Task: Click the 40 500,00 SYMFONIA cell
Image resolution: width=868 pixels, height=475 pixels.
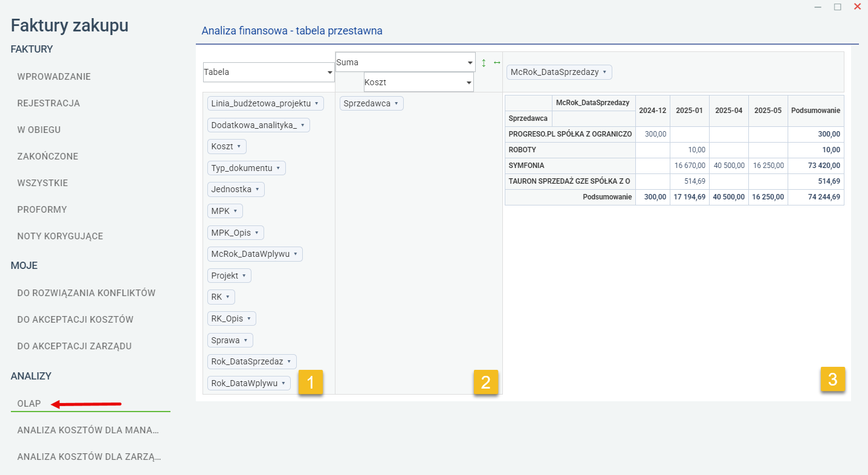Action: pyautogui.click(x=729, y=166)
